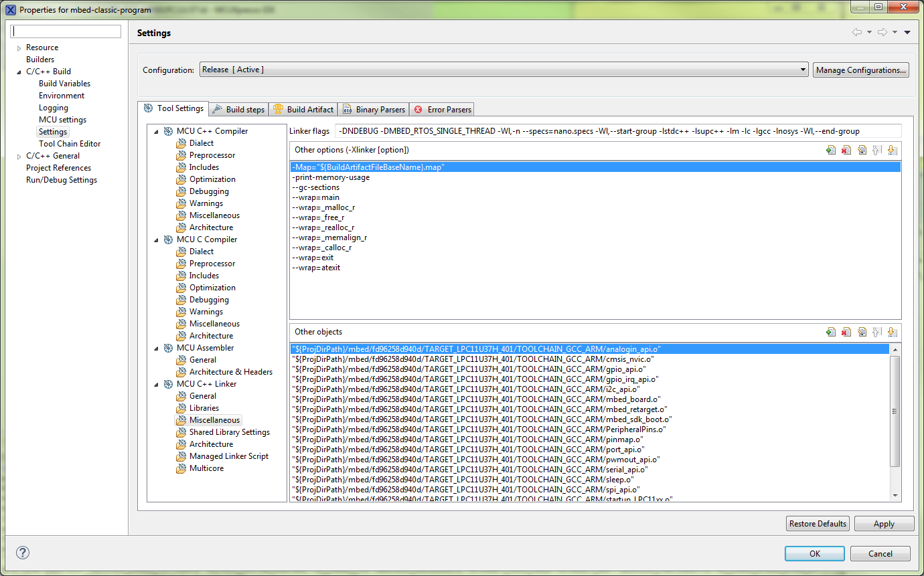Viewport: 924px width, 576px height.
Task: Open MCU settings
Action: [62, 120]
